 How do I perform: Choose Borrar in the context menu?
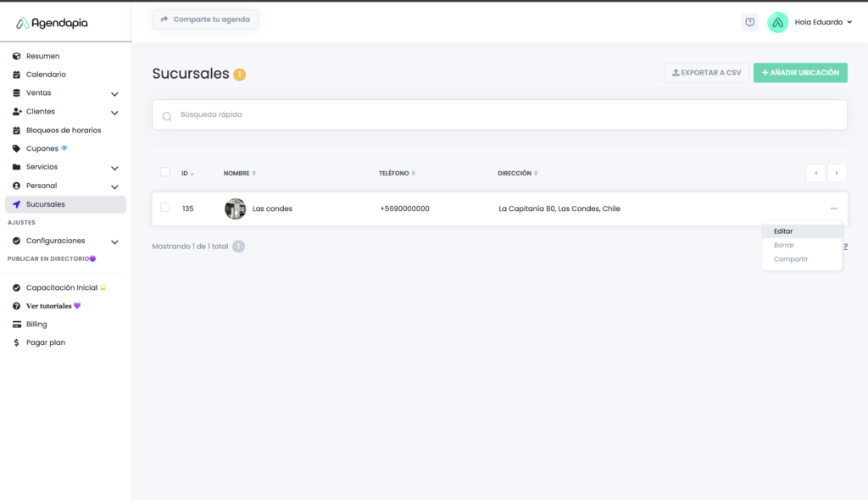[783, 245]
